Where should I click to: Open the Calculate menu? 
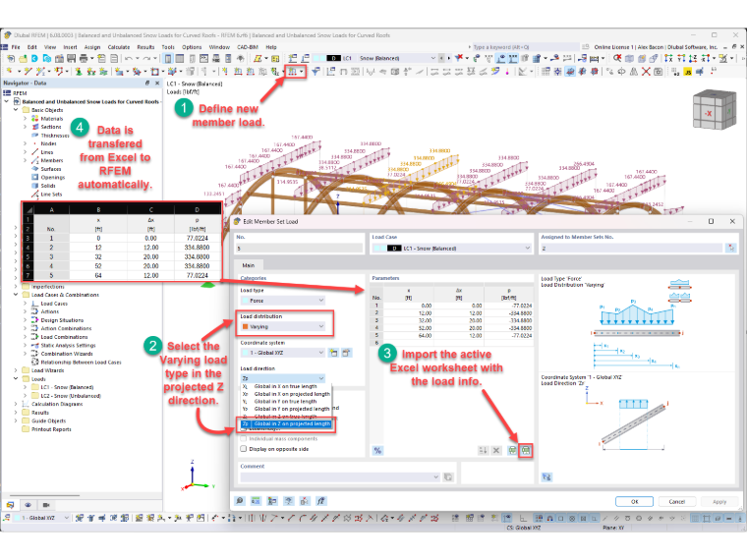click(119, 47)
